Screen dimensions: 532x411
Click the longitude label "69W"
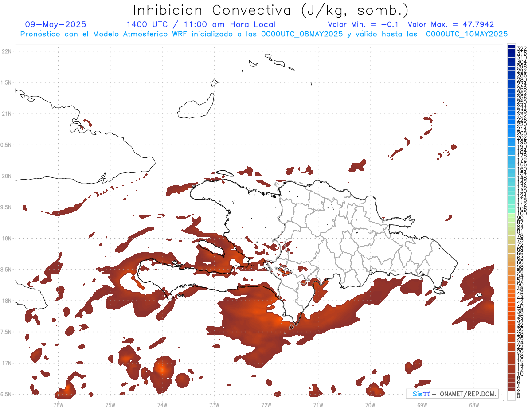click(x=422, y=405)
